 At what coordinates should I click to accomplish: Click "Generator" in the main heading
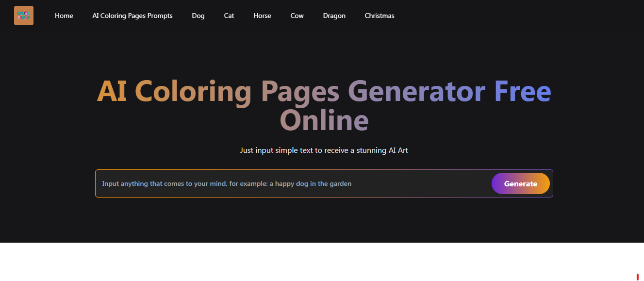(x=416, y=91)
